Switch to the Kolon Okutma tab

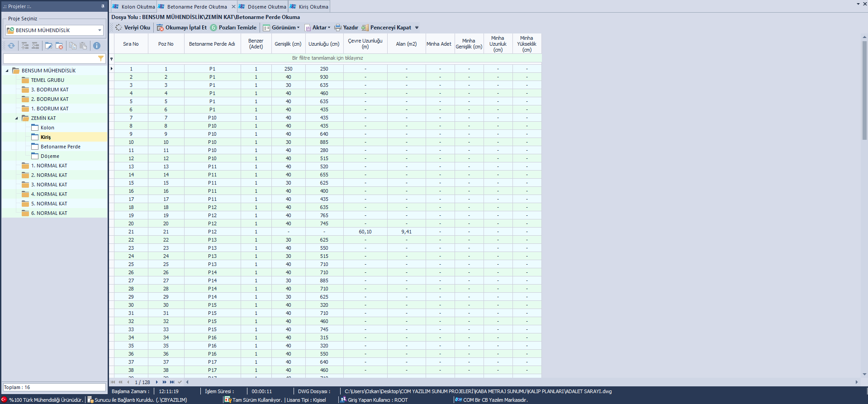[x=134, y=7]
